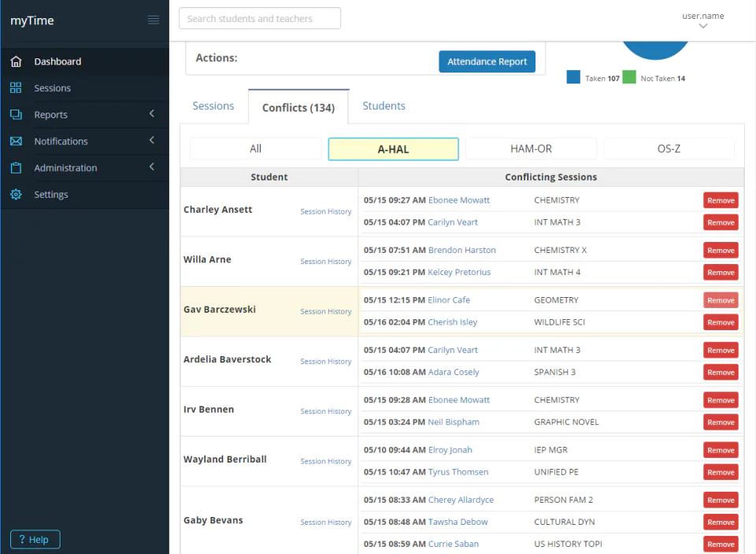Click the Sessions grid icon
This screenshot has height=554, width=756.
pos(16,87)
